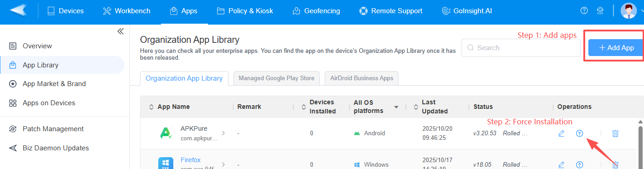This screenshot has height=169, width=644.
Task: Collapse the left sidebar
Action: pyautogui.click(x=120, y=31)
